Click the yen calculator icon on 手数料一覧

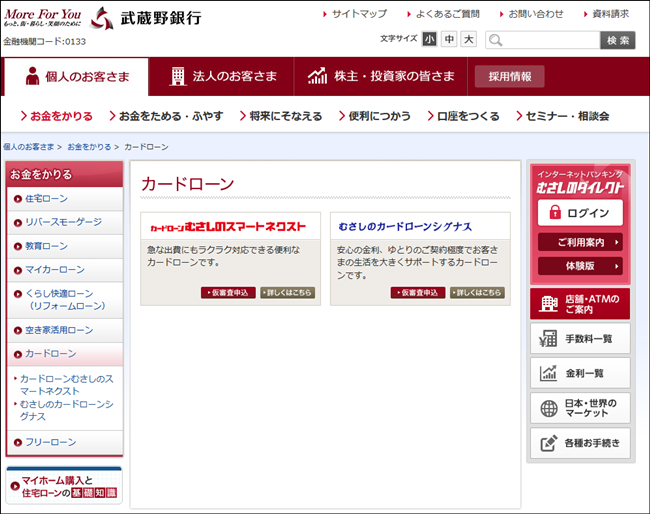tap(548, 339)
